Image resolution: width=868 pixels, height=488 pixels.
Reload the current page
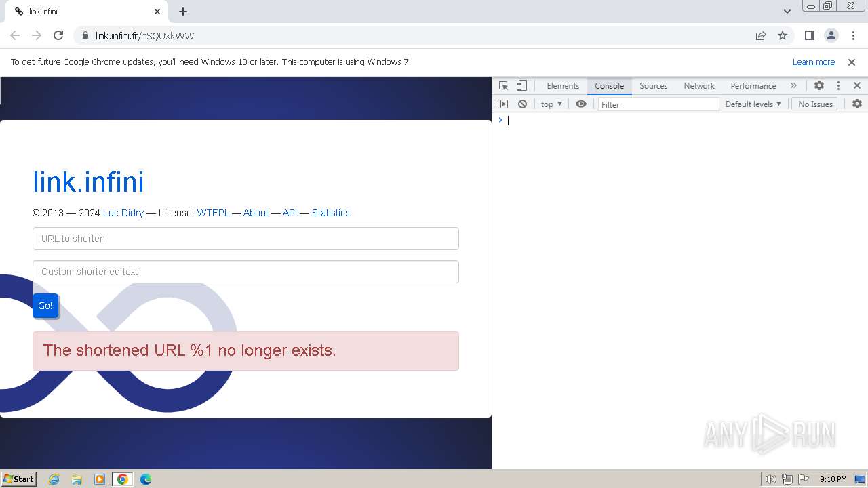click(58, 35)
